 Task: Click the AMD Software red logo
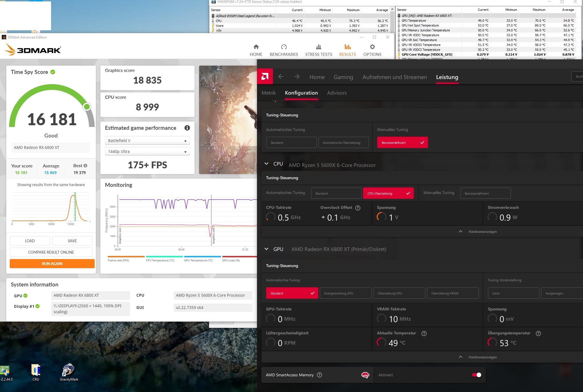coord(265,76)
